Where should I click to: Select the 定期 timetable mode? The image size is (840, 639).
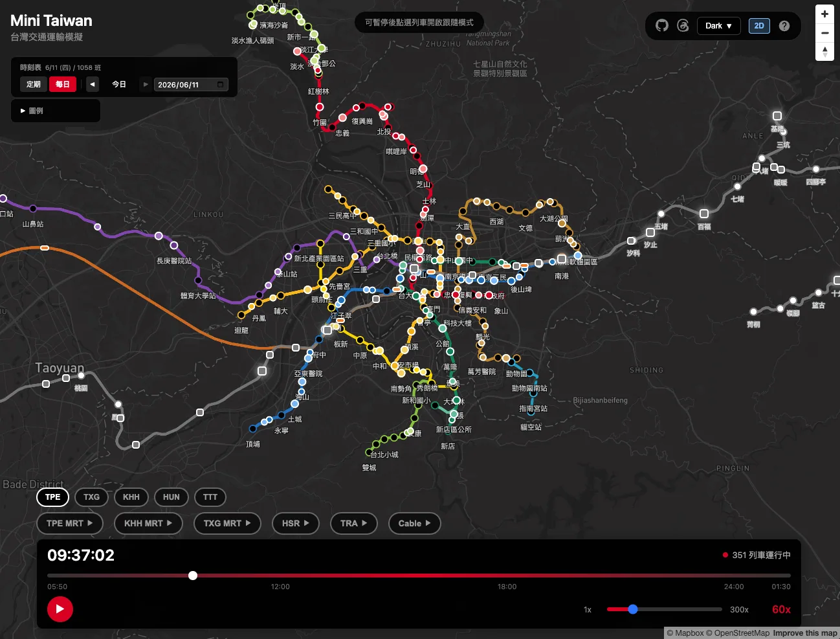[34, 84]
